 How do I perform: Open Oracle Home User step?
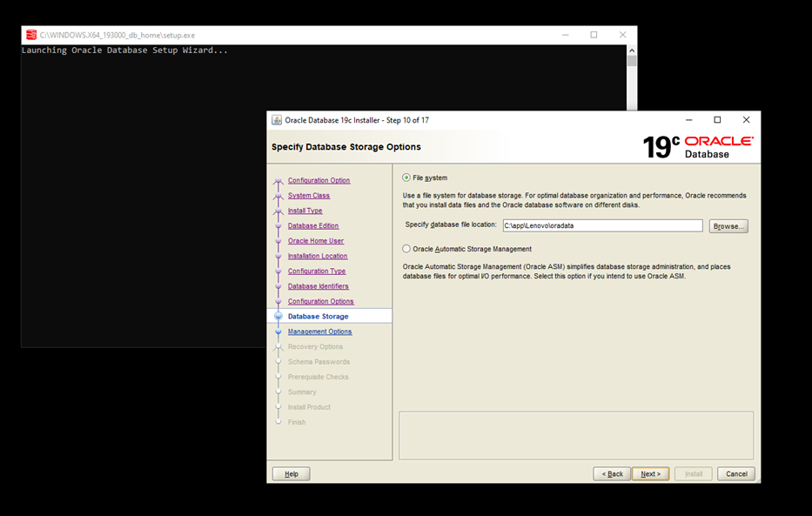[316, 241]
